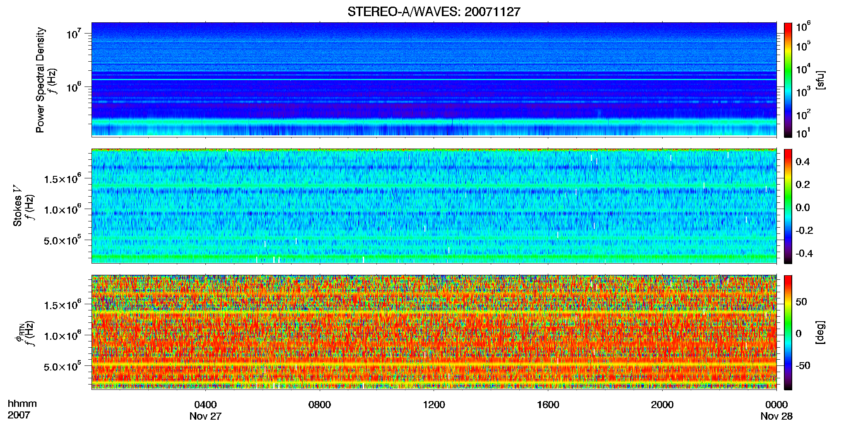Click the Nov 27 date label

click(205, 416)
